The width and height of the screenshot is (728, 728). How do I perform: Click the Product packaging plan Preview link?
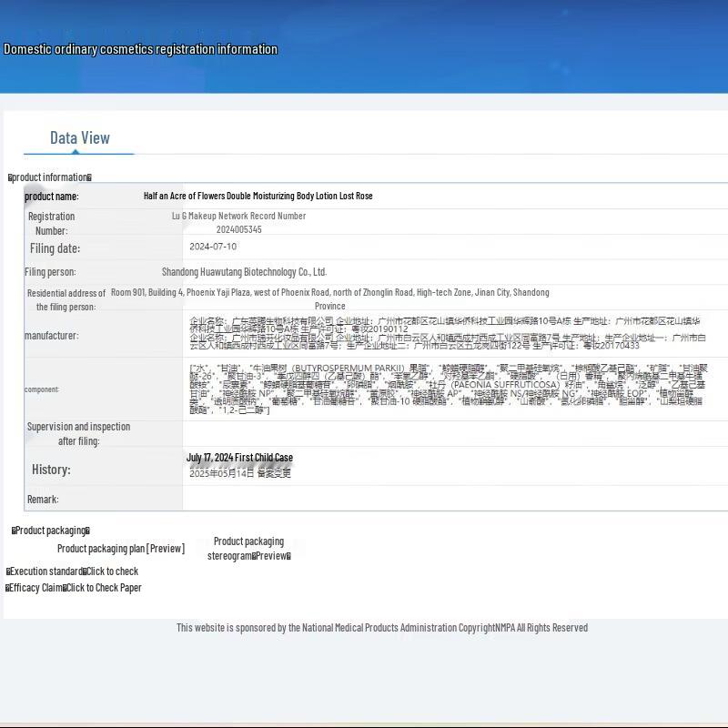pos(120,549)
